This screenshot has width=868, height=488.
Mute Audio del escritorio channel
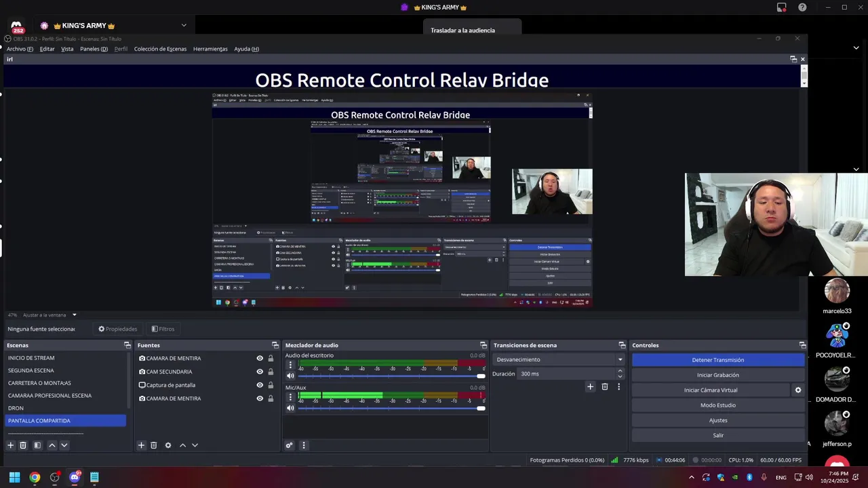[290, 376]
